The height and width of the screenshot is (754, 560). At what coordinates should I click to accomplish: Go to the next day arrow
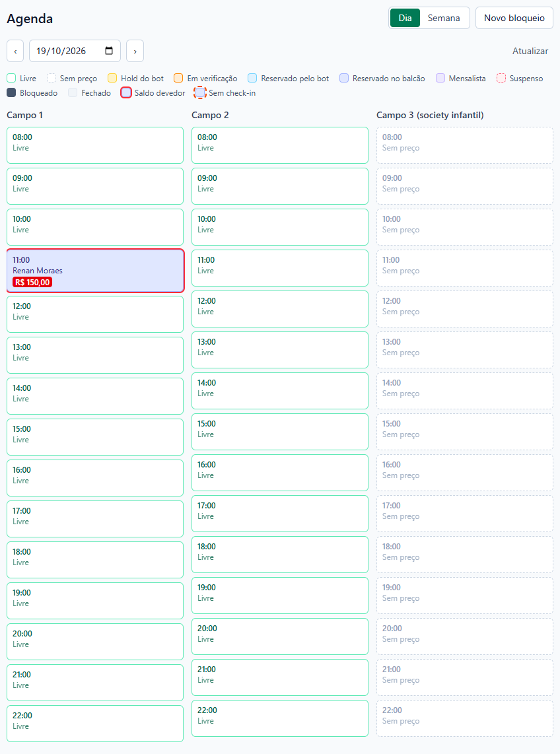135,51
